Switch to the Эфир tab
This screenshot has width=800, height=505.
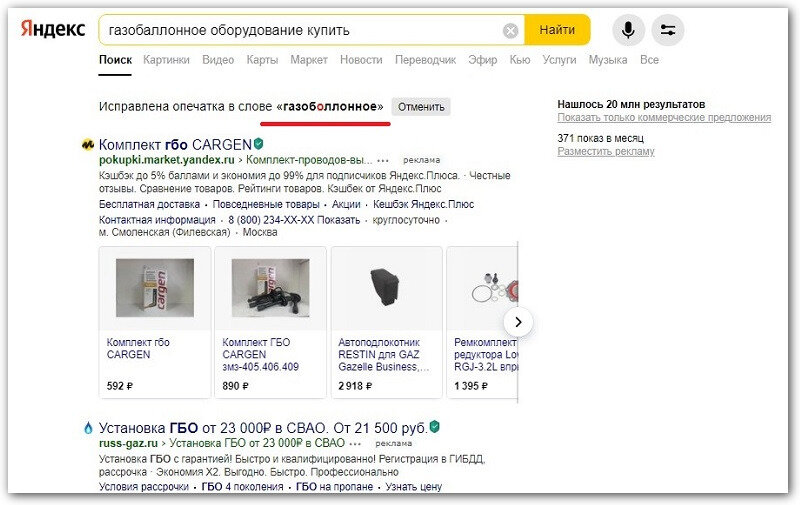pyautogui.click(x=483, y=60)
